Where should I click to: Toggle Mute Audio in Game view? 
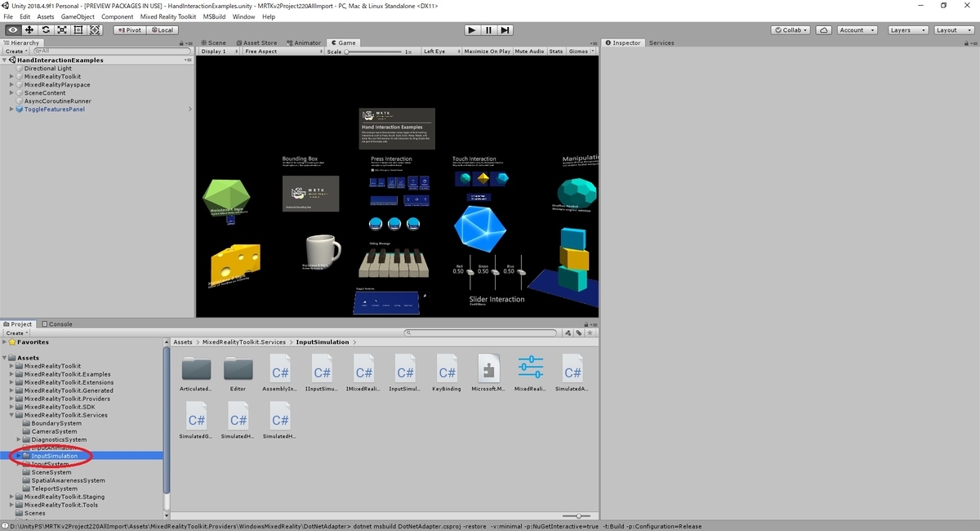click(x=530, y=51)
